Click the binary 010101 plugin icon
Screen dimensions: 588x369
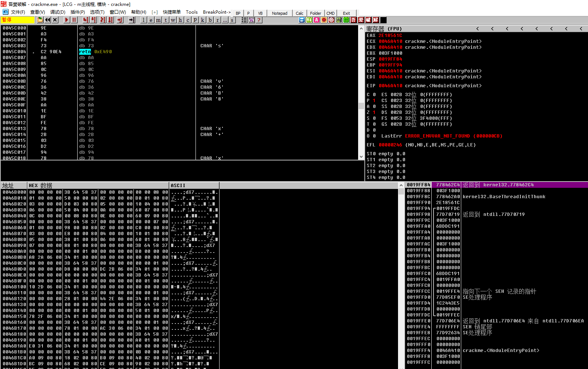[x=339, y=20]
